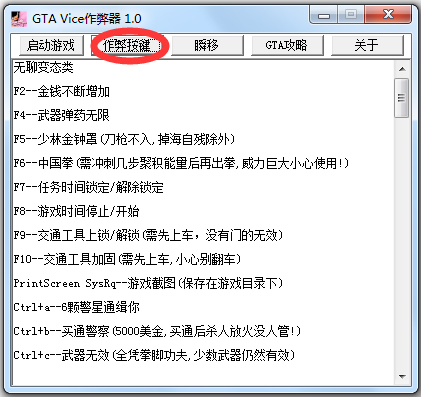Click the line F2--金钱不断增加
The image size is (421, 397).
[62, 91]
